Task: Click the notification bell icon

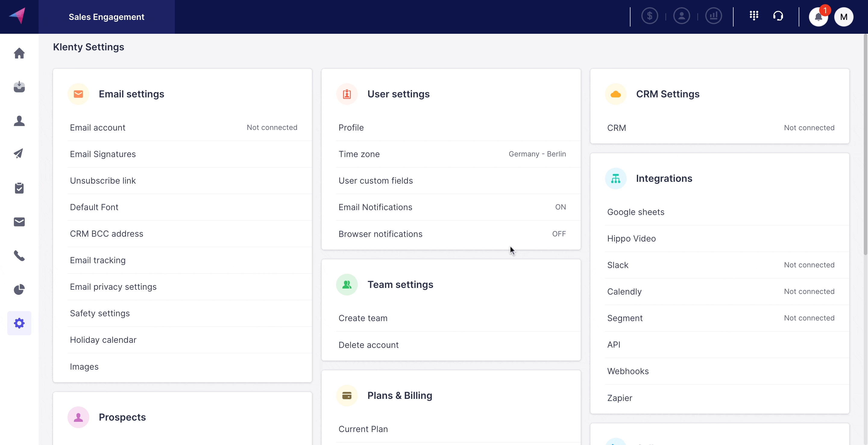Action: click(818, 17)
